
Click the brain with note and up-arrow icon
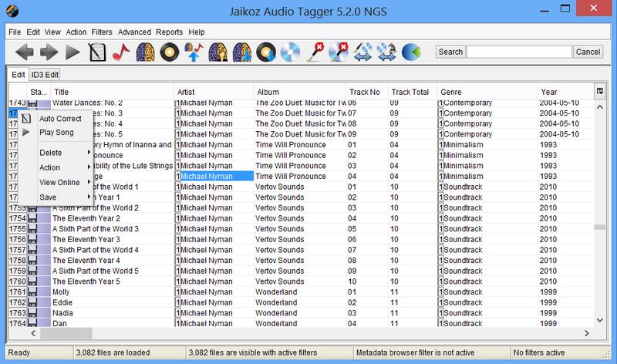(x=194, y=52)
